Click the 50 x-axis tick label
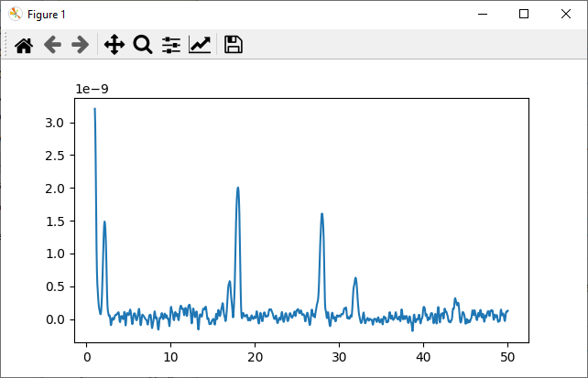The width and height of the screenshot is (588, 378). 507,357
